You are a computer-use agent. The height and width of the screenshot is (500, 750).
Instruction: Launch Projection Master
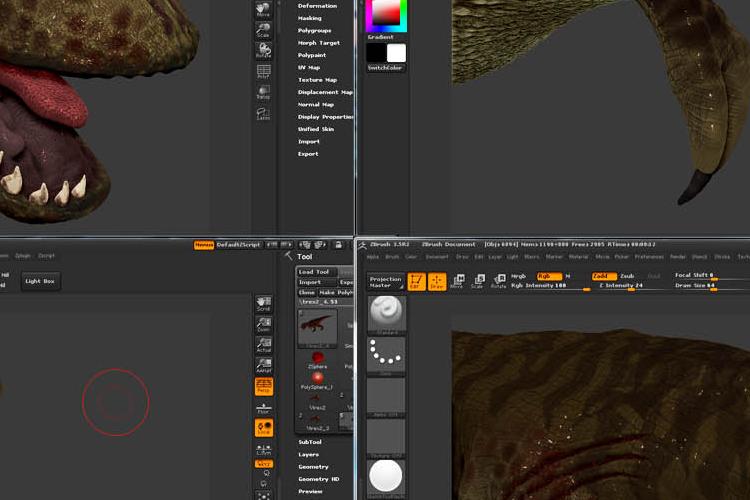[386, 282]
